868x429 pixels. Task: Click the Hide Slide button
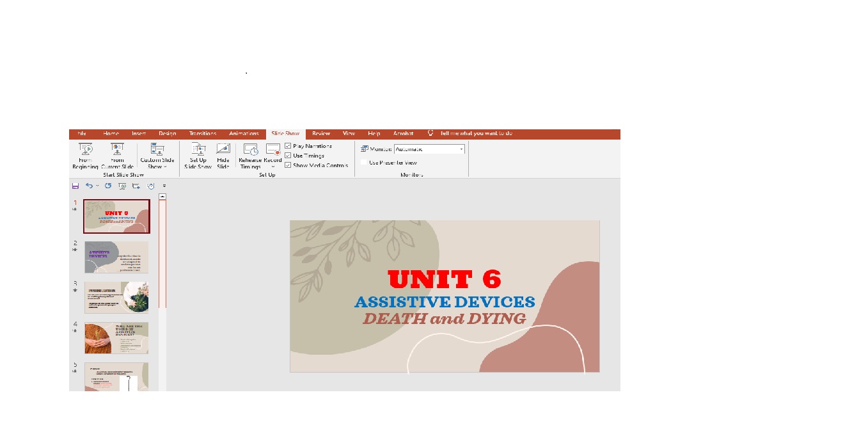pos(223,156)
